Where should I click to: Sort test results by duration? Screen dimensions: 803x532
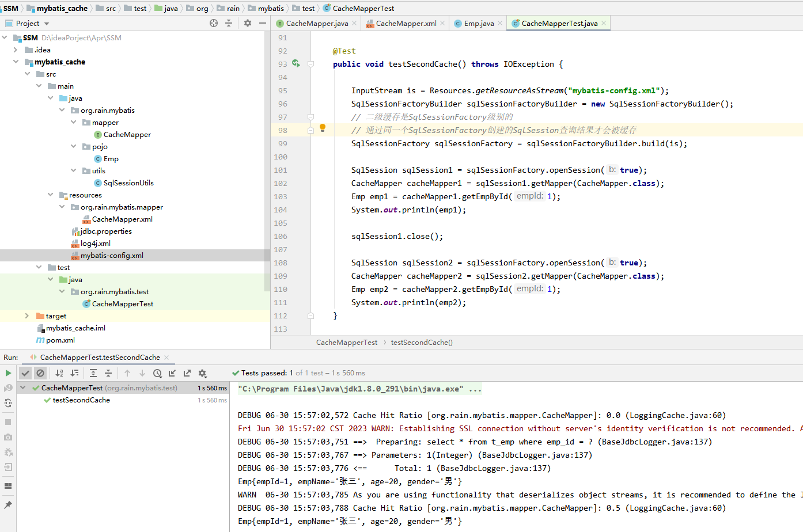(x=74, y=373)
